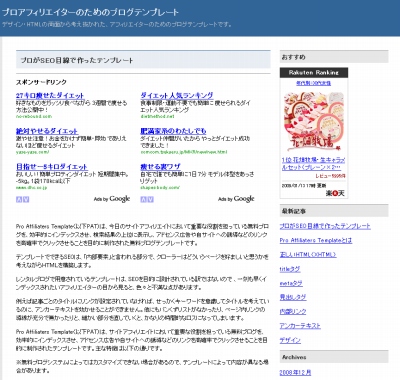400x380 pixels.
Task: Show next ads below 痩せる裏ワザ ad
Action: (151, 199)
